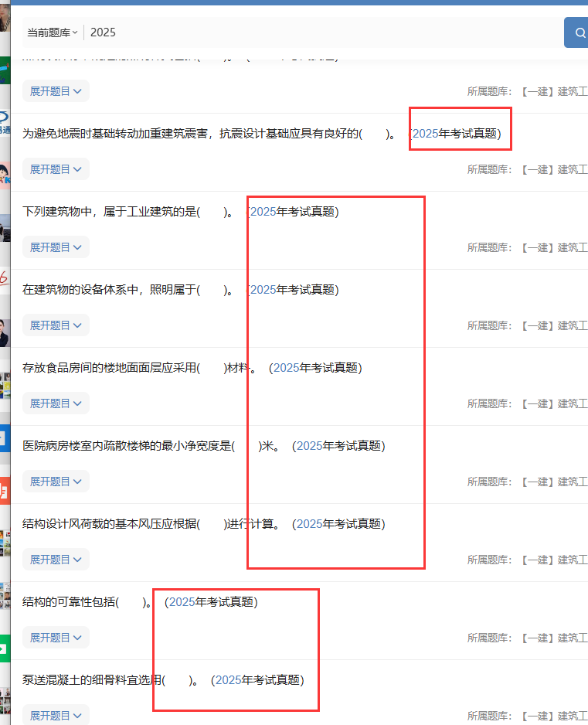This screenshot has width=588, height=725.
Task: Expand the earthquake foundation question (抗震设计基础)
Action: (x=56, y=169)
